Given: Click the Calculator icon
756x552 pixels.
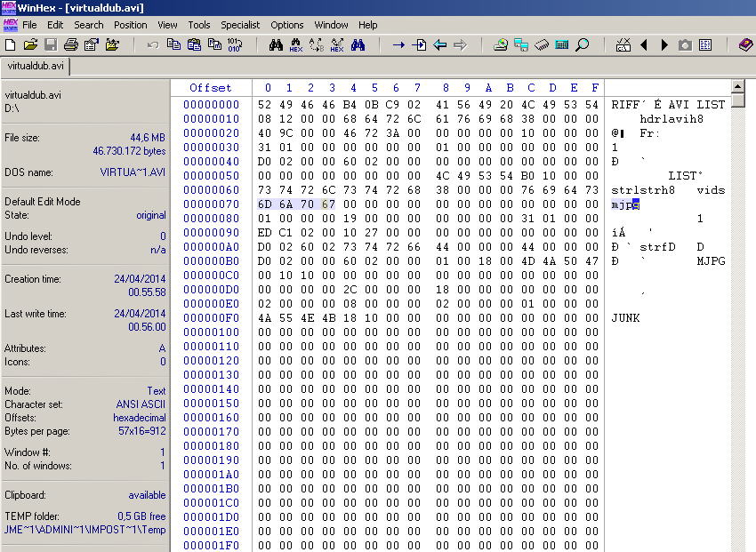Looking at the screenshot, I should coord(562,45).
